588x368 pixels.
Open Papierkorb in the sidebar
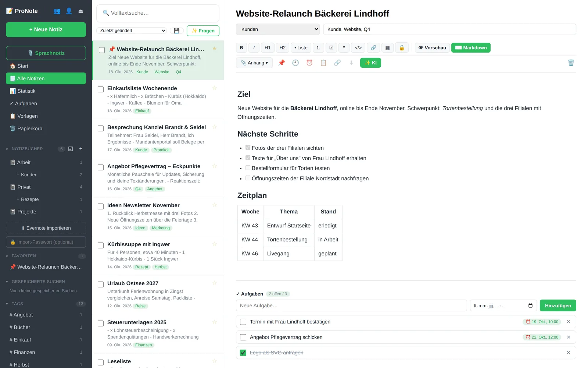(46, 128)
